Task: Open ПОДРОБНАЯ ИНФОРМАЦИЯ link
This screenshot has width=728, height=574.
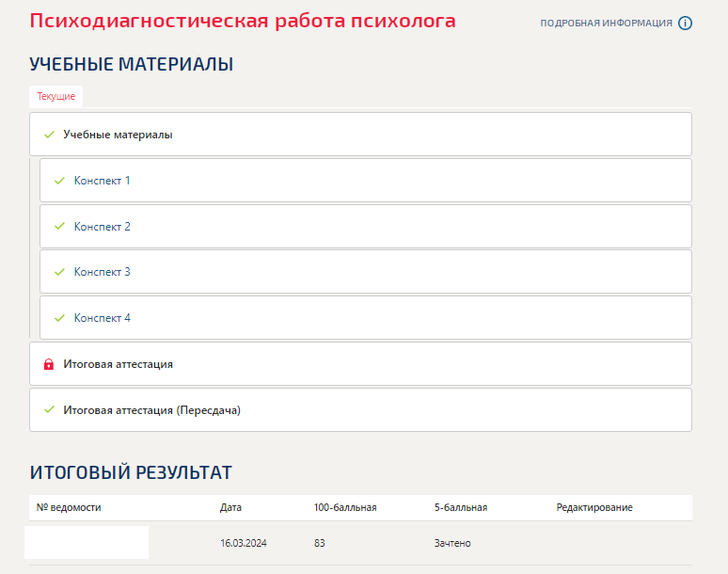Action: point(606,24)
